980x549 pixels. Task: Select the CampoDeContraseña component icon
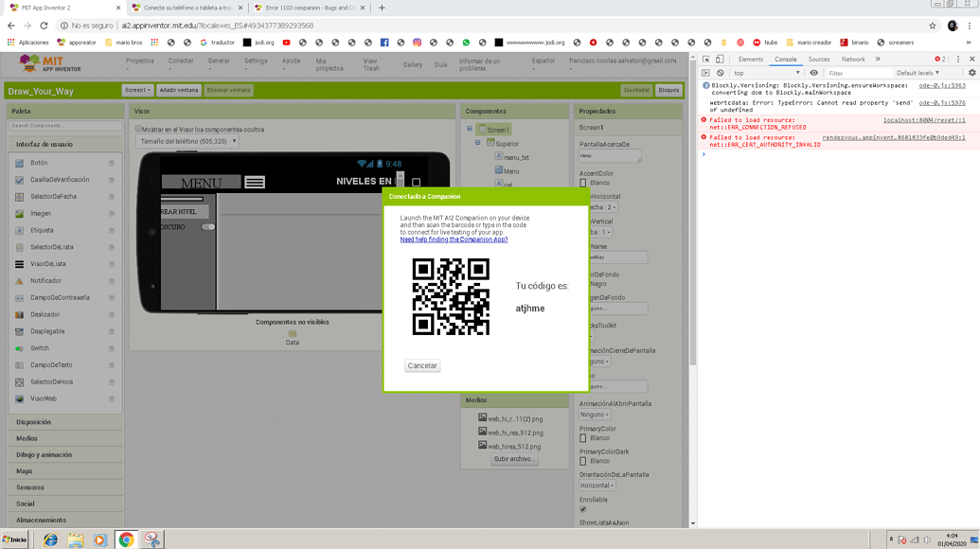pos(19,298)
